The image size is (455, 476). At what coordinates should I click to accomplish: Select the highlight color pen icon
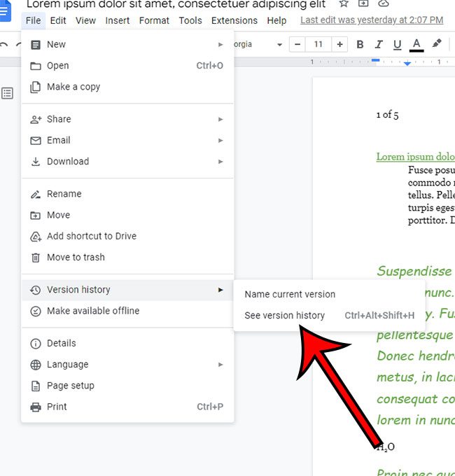[437, 44]
